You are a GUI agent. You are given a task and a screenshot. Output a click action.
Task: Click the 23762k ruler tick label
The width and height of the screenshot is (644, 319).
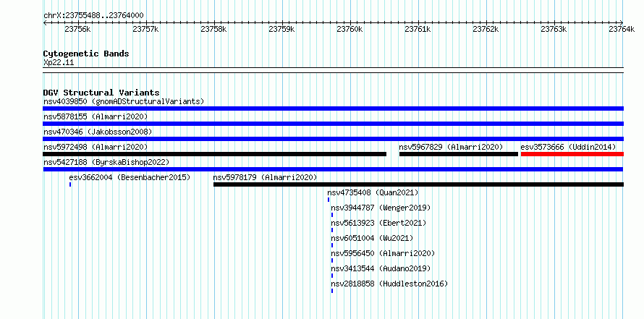pos(486,29)
